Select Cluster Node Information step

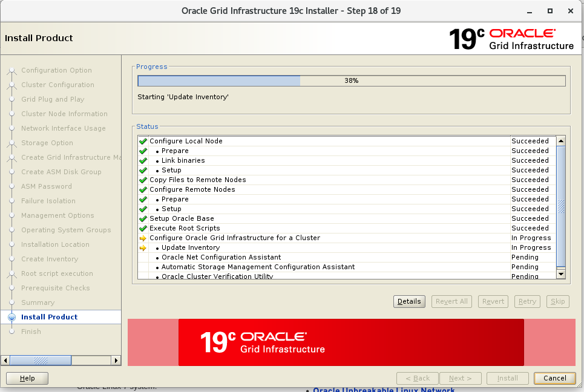(64, 114)
